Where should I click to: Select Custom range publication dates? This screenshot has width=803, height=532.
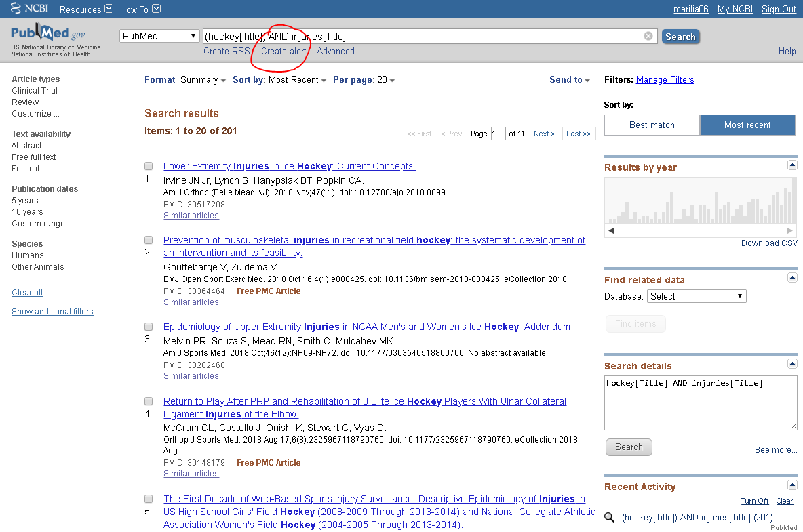[41, 224]
